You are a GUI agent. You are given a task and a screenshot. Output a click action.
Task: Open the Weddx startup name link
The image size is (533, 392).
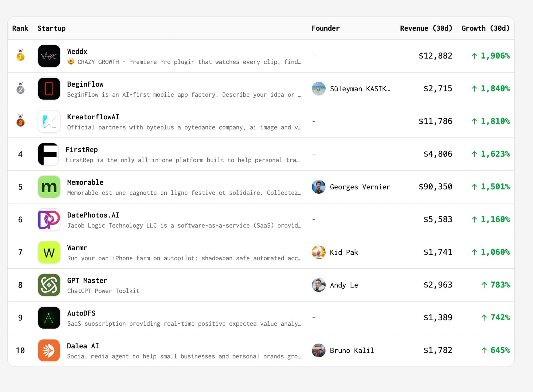(77, 51)
